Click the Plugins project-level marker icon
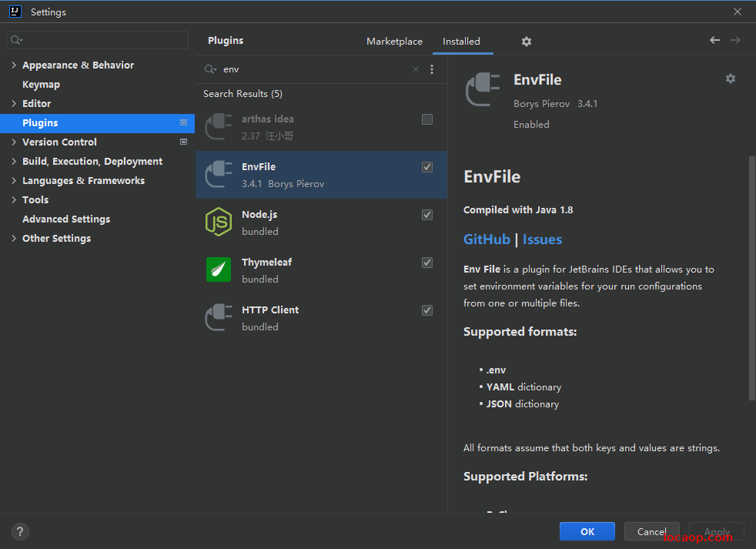 click(183, 122)
